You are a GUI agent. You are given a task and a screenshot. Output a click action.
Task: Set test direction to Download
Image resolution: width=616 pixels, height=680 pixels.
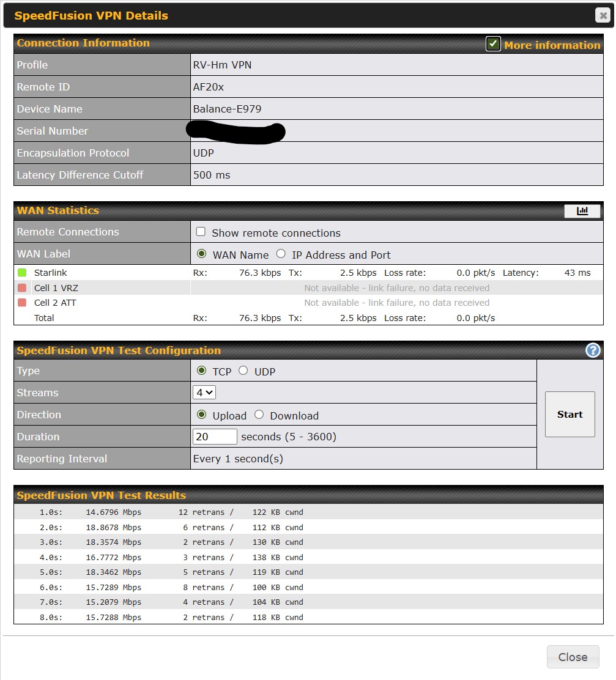click(x=259, y=415)
